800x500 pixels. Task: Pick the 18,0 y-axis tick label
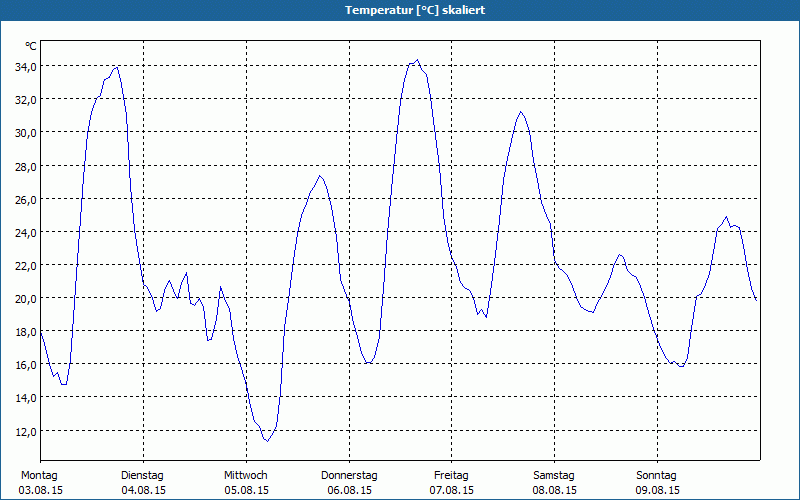(x=25, y=332)
